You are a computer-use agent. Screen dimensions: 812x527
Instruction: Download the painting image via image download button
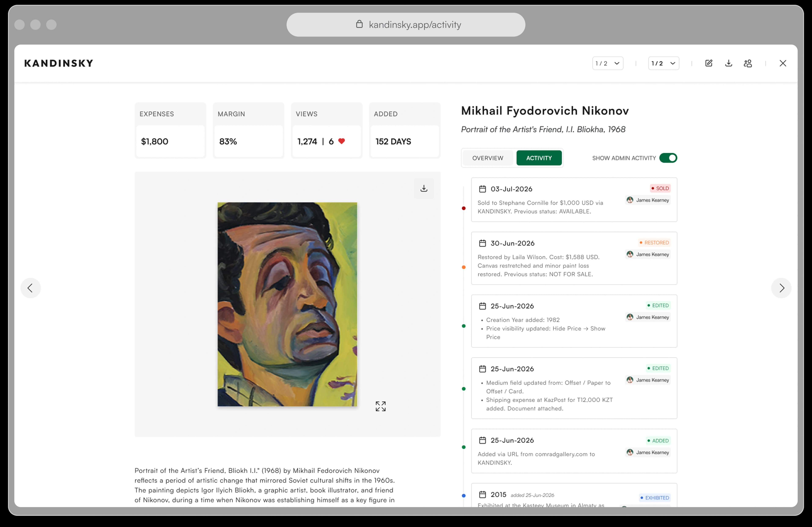[424, 188]
